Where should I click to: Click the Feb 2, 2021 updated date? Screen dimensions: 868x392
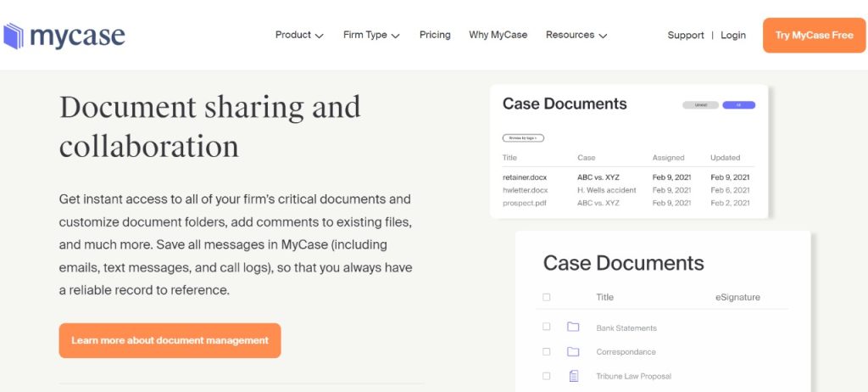[x=730, y=203]
